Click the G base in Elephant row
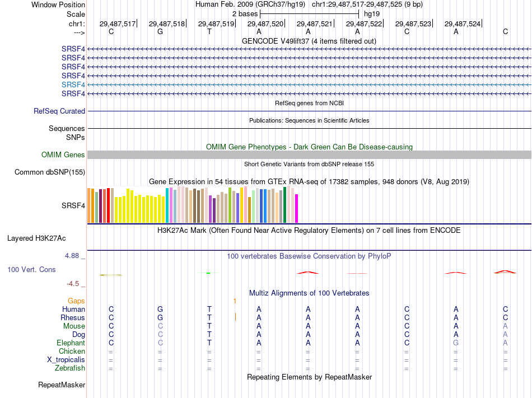The image size is (532, 398). point(456,343)
